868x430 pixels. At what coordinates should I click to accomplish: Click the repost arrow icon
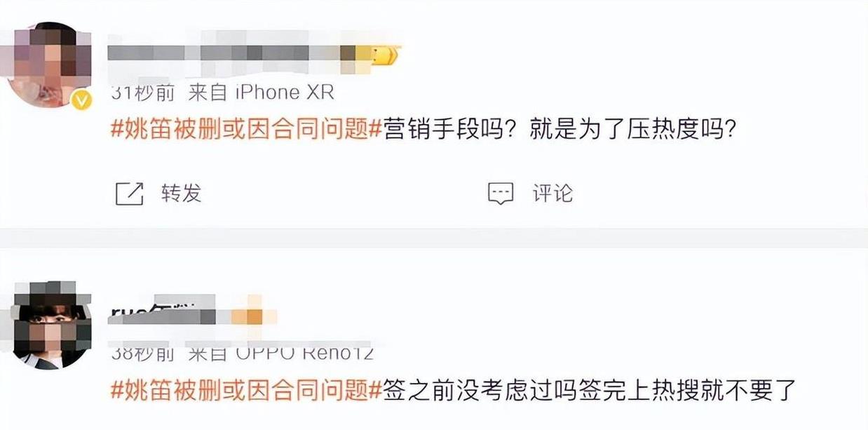click(x=130, y=193)
